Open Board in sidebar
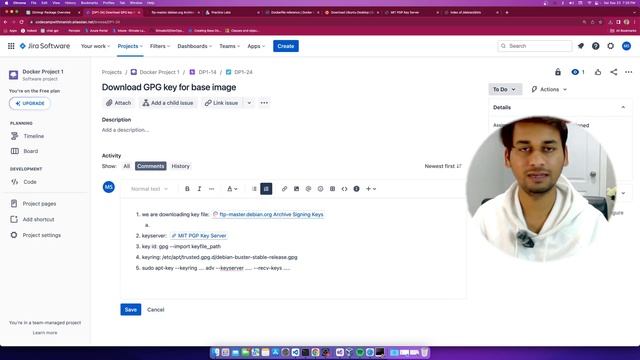Screen dimensions: 640x360 31,151
